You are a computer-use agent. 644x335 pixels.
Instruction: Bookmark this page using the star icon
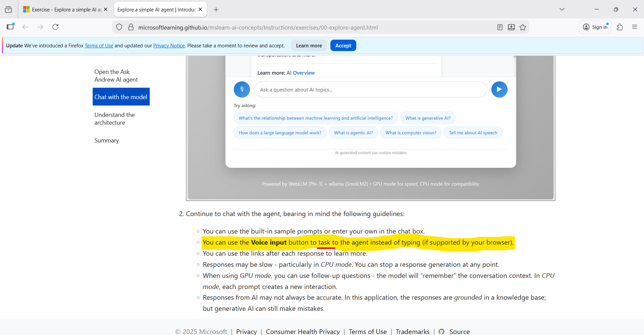coord(523,27)
